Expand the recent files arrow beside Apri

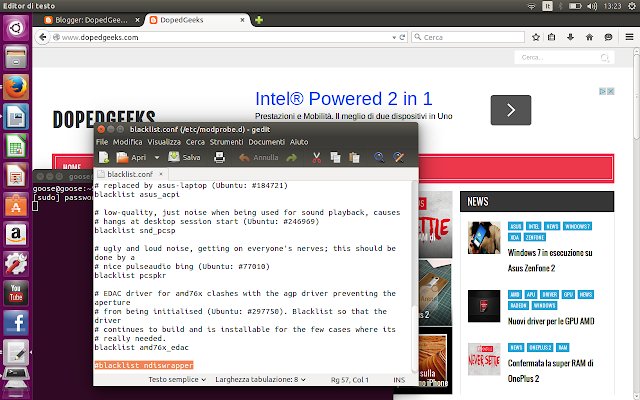coord(157,158)
